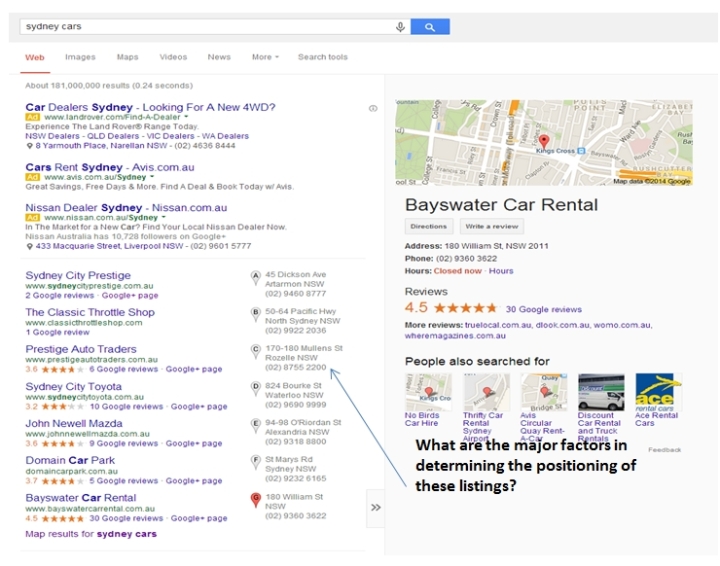Click 'Map results for sydney cars'
This screenshot has width=720, height=566.
click(91, 534)
